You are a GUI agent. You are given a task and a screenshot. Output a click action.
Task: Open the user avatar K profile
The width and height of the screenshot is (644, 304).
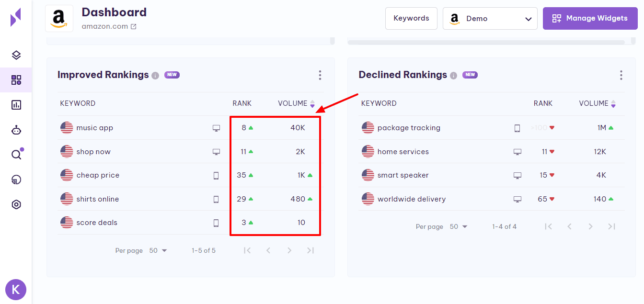pos(16,289)
